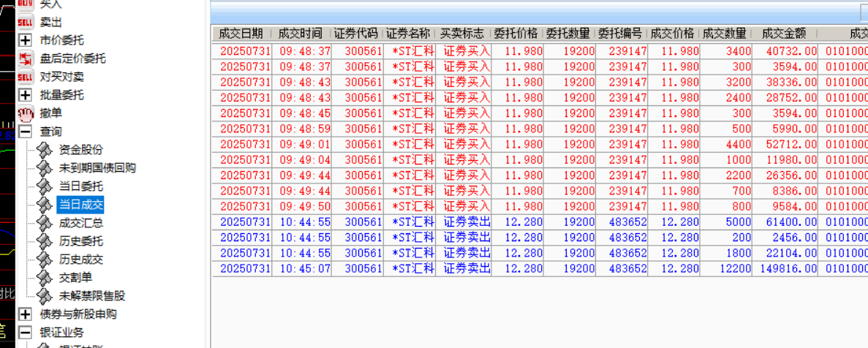Click the 09:49:50 time cell
Viewport: 868px width, 348px height.
pyautogui.click(x=302, y=206)
